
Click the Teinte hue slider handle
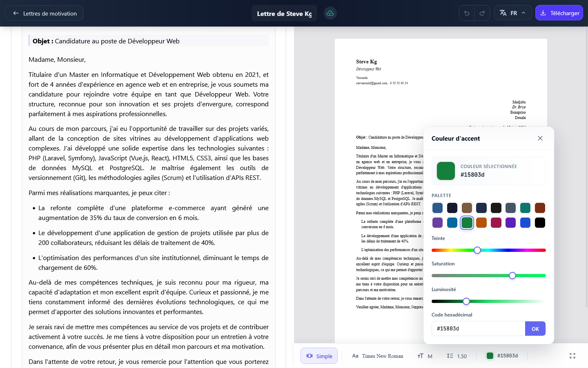477,250
